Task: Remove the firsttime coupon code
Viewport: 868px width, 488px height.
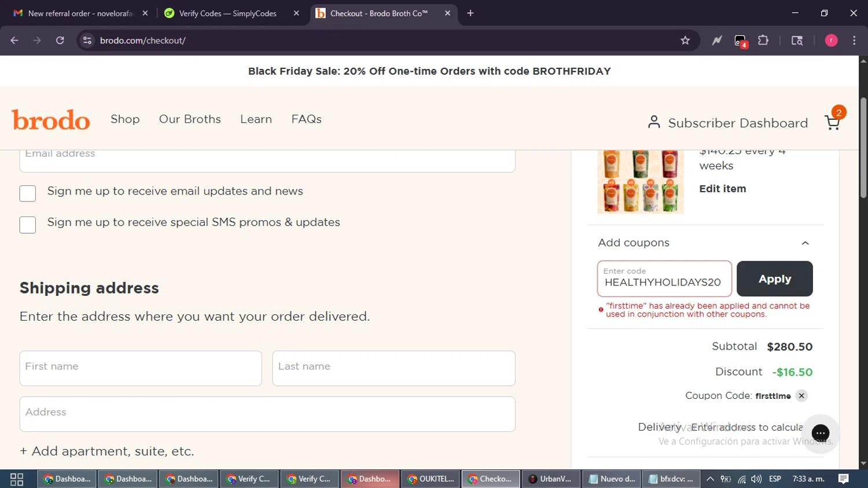Action: [801, 396]
